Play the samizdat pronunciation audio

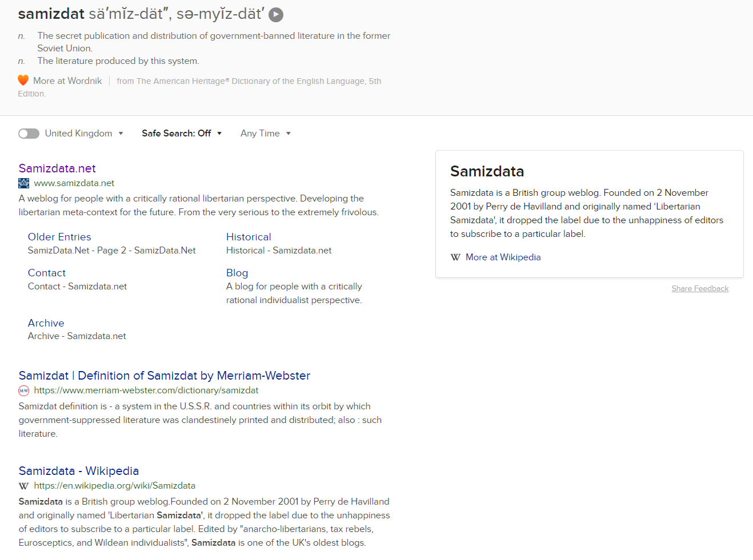[276, 15]
